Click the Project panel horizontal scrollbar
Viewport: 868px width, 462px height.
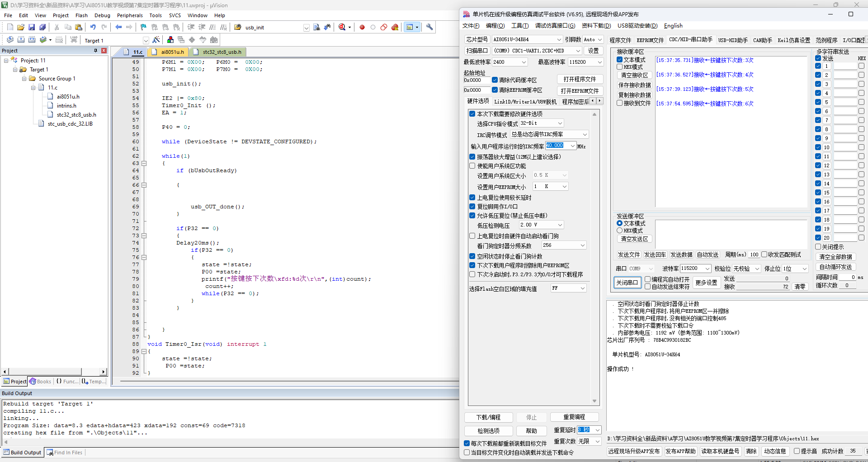point(54,372)
